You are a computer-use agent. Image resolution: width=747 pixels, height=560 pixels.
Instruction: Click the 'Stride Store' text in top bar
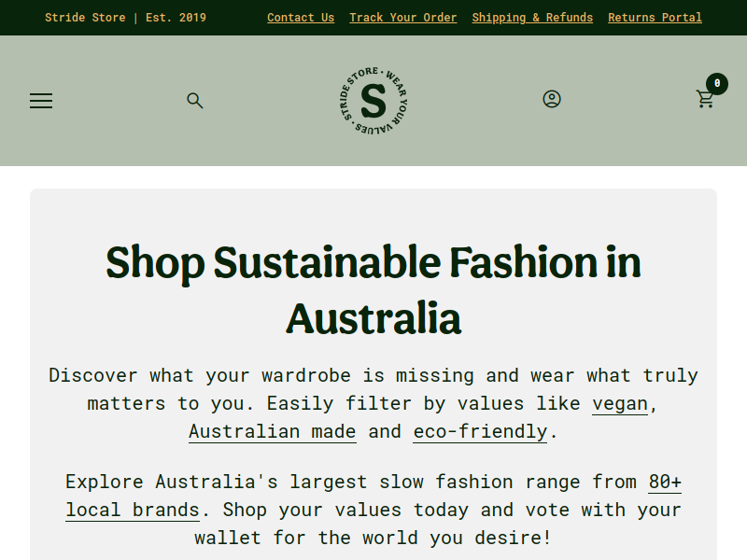(x=85, y=18)
